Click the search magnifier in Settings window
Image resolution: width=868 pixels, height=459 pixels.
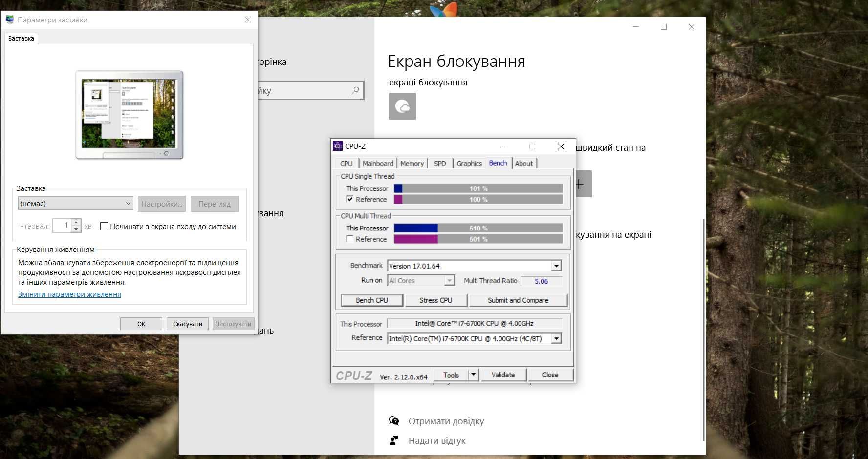tap(355, 90)
